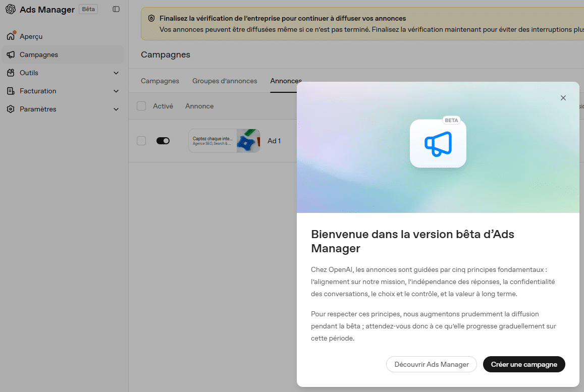Click the Bêta badge next to Ads Manager

click(x=88, y=9)
